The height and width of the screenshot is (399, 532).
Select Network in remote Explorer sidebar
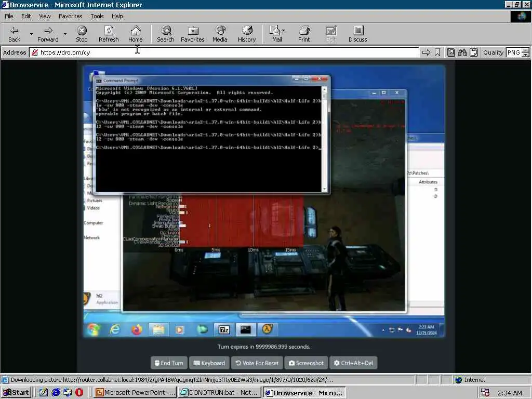point(91,237)
